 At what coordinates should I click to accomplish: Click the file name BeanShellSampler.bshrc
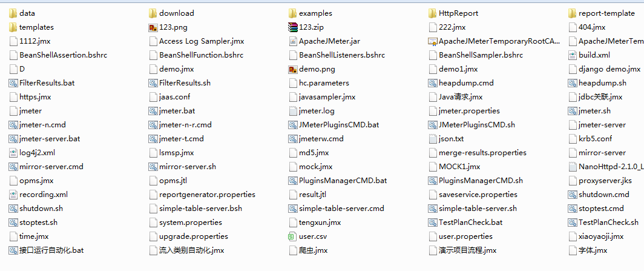[x=481, y=55]
